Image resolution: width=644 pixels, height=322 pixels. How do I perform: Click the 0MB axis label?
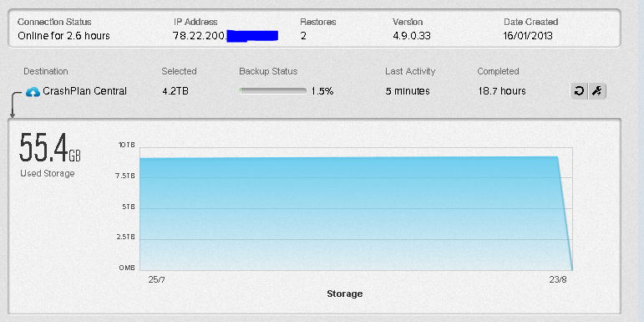tap(127, 268)
